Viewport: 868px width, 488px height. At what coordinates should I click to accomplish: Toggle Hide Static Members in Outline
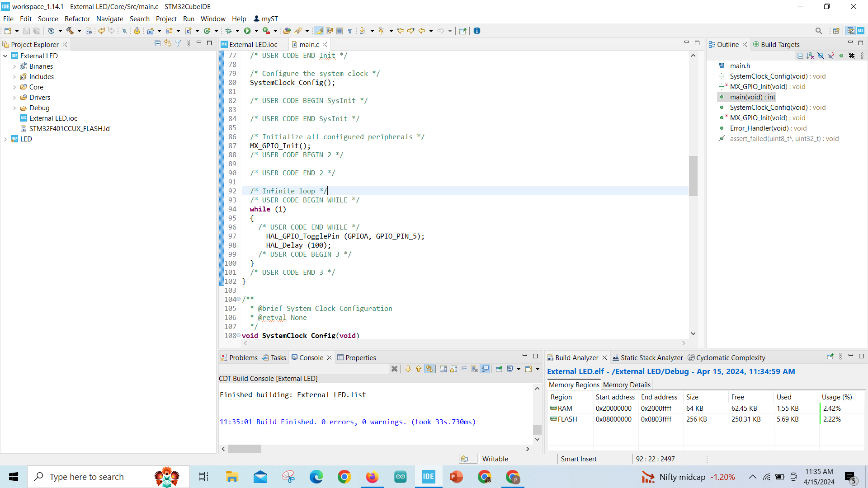click(x=831, y=56)
